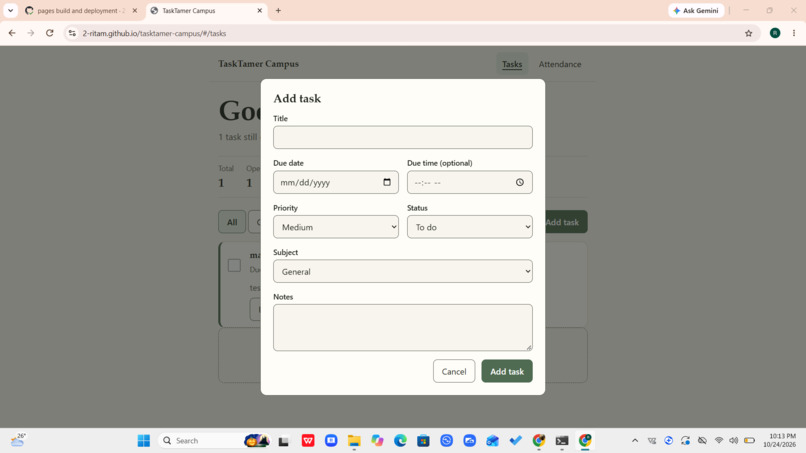Image resolution: width=806 pixels, height=453 pixels.
Task: Click the Ask Gemini button
Action: [696, 10]
